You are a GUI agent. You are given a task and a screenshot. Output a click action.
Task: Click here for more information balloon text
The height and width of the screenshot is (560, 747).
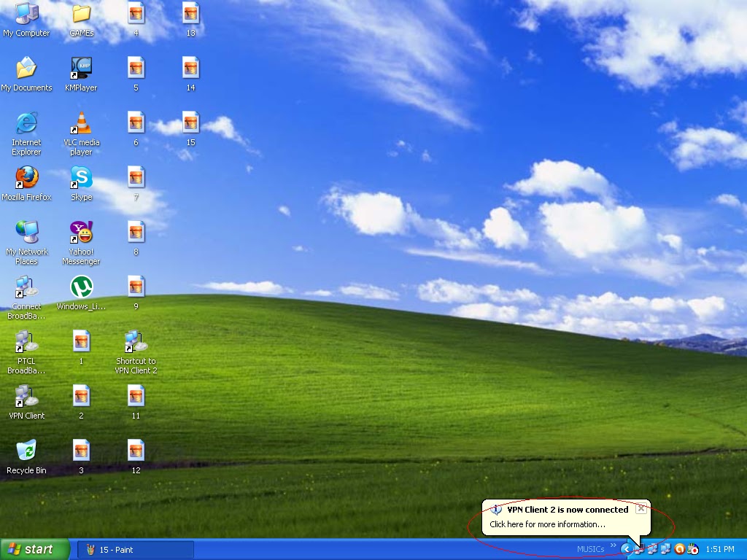(547, 524)
